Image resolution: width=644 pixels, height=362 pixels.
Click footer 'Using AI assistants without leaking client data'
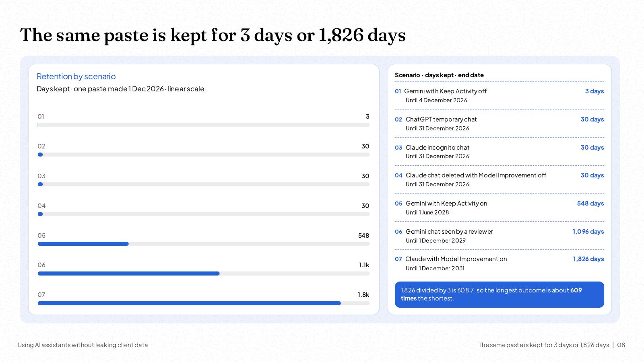click(83, 345)
